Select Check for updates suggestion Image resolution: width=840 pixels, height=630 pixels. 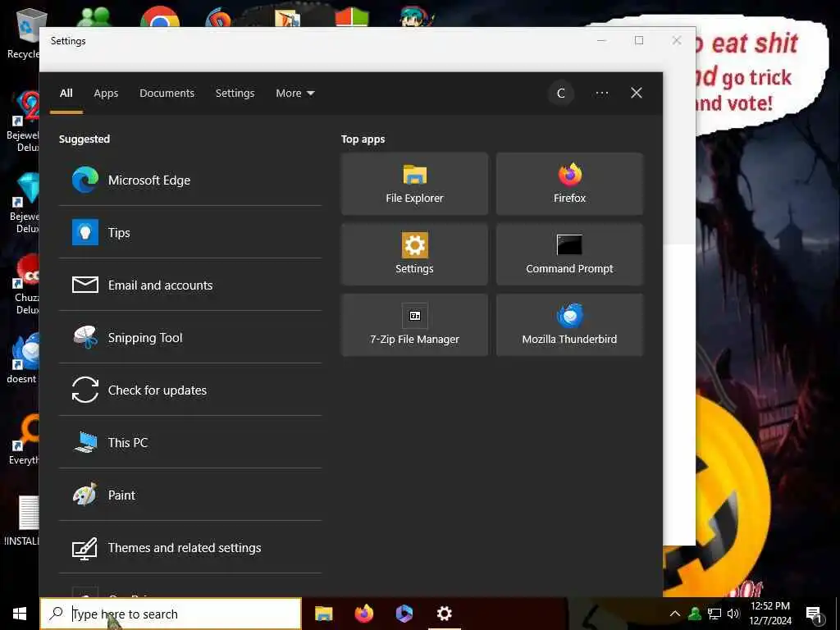[190, 390]
